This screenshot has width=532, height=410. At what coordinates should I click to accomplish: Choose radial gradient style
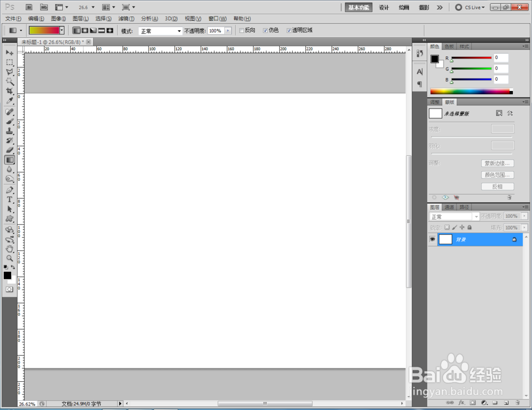point(85,30)
